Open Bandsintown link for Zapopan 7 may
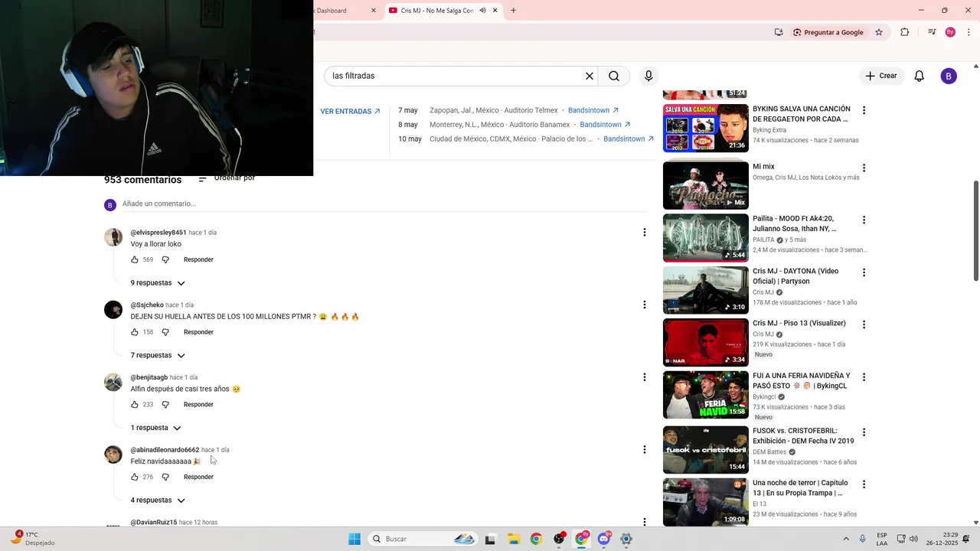Image resolution: width=980 pixels, height=551 pixels. pos(593,111)
